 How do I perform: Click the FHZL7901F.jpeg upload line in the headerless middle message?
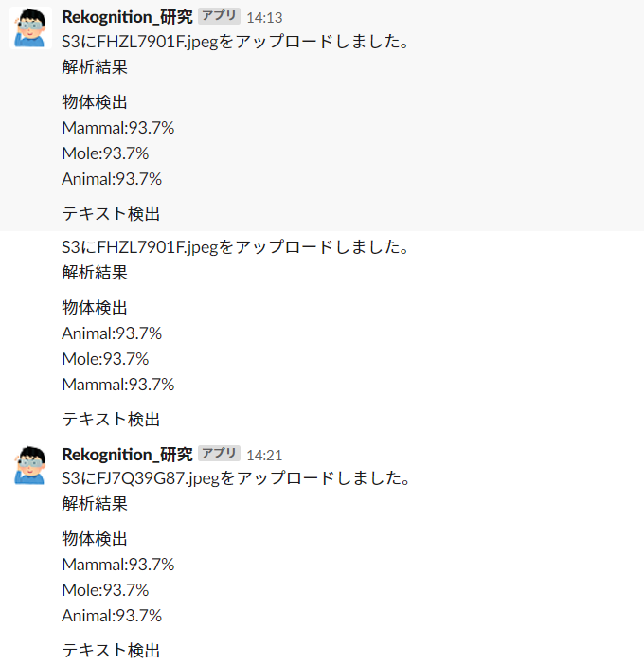(235, 247)
